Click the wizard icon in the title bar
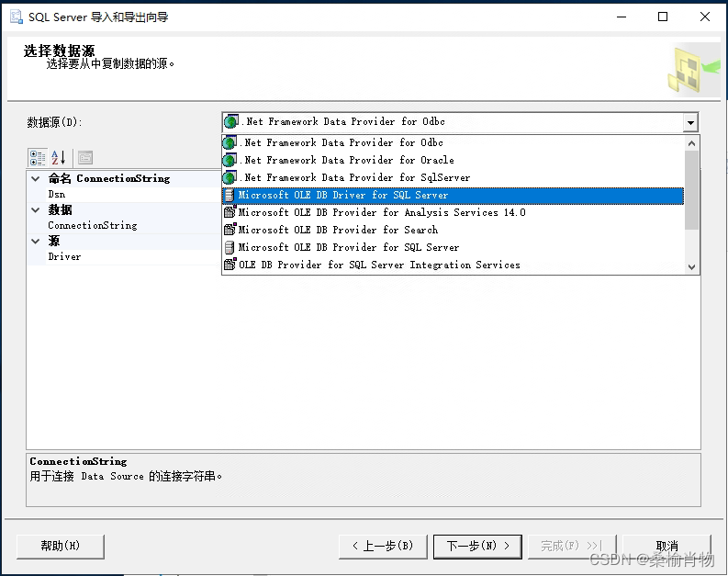728x576 pixels. tap(17, 17)
